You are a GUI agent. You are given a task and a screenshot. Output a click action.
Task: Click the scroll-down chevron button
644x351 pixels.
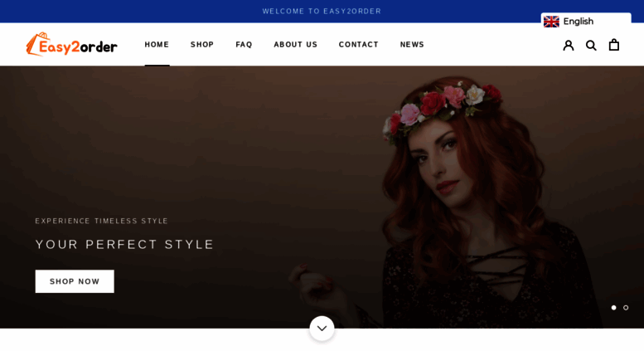click(322, 328)
